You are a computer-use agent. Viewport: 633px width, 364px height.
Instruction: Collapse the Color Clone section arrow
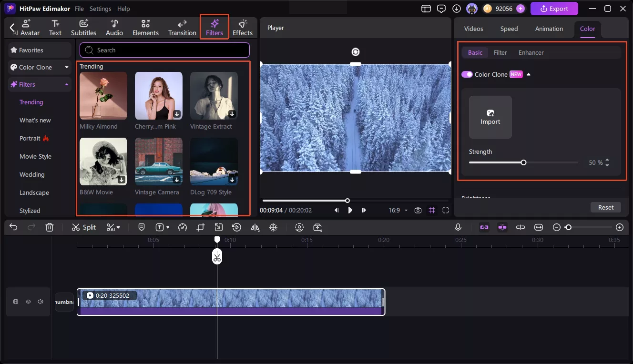pos(528,74)
